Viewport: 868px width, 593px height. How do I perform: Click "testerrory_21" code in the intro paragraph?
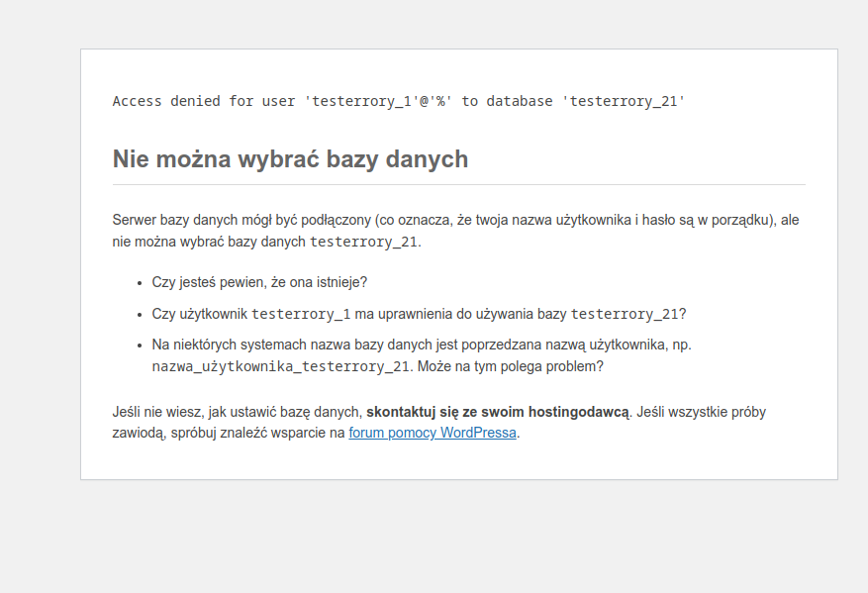(364, 242)
